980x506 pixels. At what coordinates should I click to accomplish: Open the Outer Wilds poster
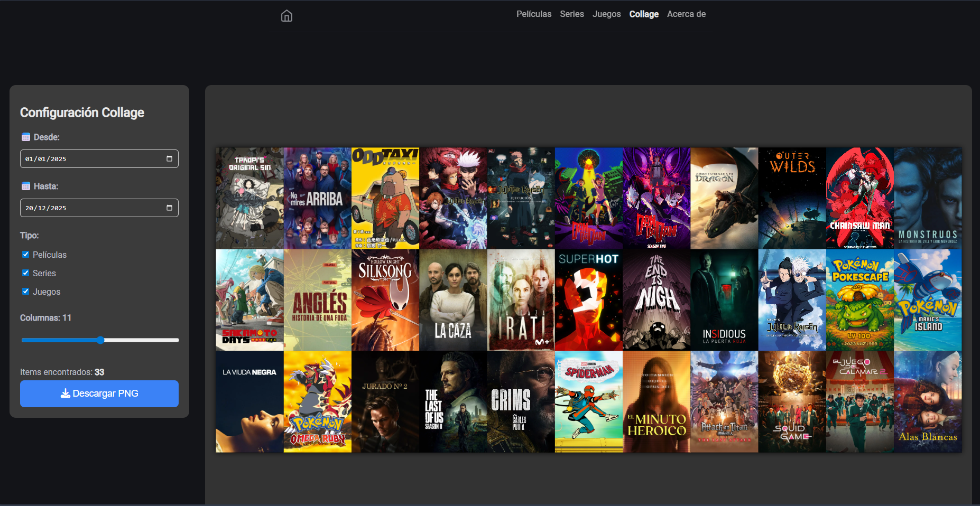point(792,198)
